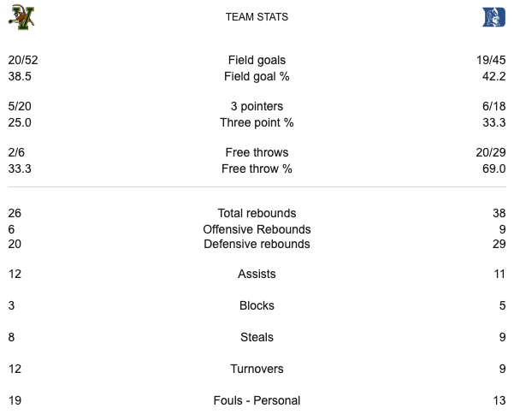Select the Three point % label
Viewport: 514px width, 420px height.
click(x=257, y=122)
